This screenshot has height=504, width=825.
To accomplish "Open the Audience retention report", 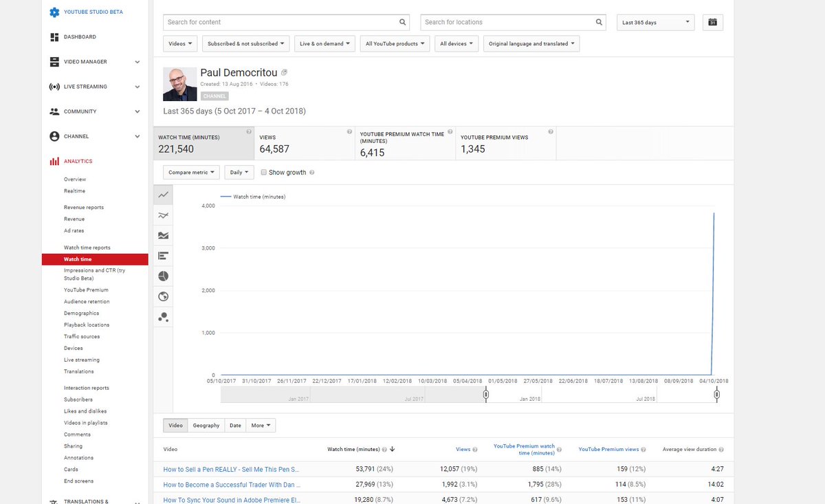I will [x=87, y=302].
